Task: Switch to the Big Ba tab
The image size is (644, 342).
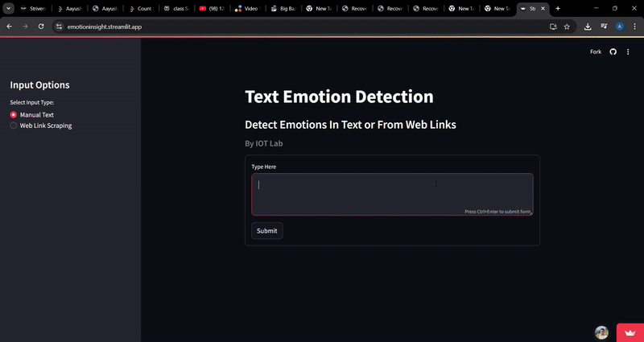Action: point(283,9)
